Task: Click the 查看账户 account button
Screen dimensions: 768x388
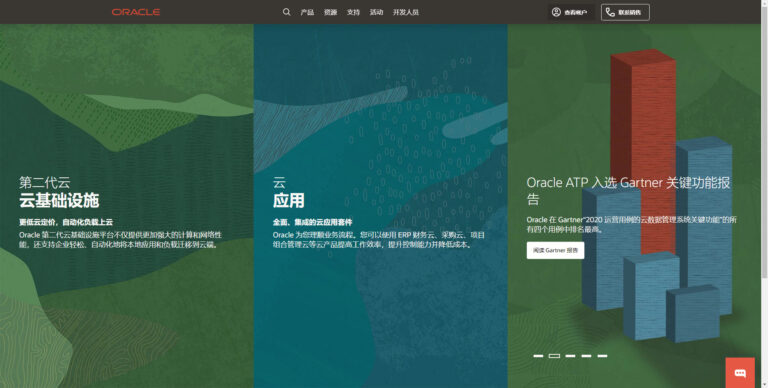Action: [x=571, y=12]
